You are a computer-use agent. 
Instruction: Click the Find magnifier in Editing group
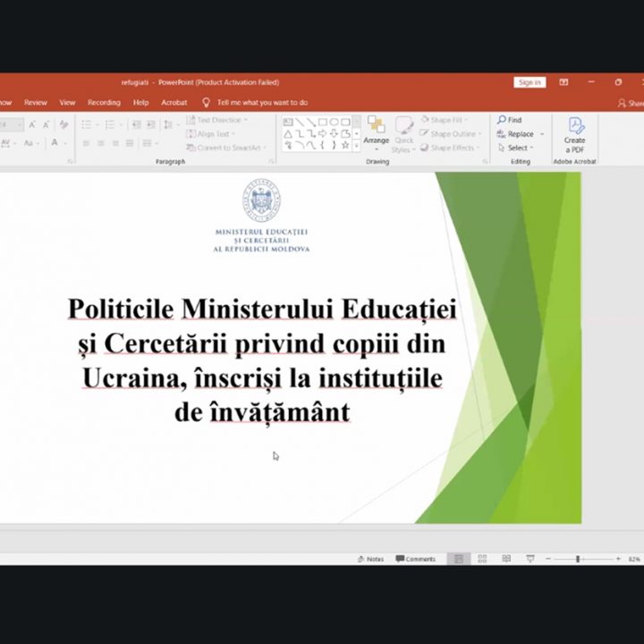tap(502, 120)
